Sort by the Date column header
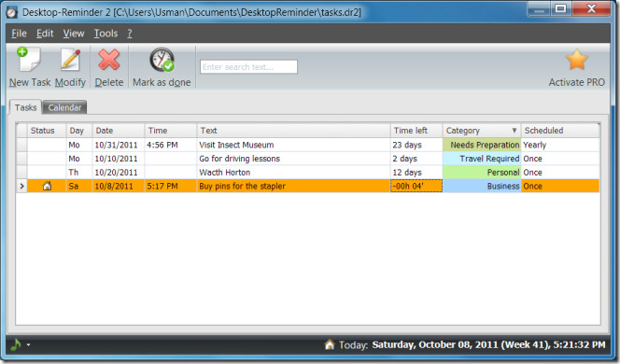Image resolution: width=620 pixels, height=364 pixels. pyautogui.click(x=119, y=131)
